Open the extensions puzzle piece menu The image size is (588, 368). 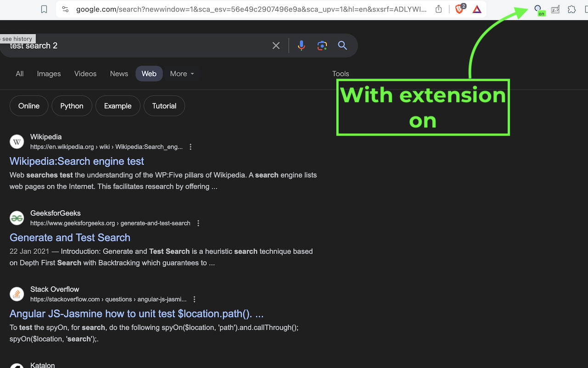pos(572,9)
